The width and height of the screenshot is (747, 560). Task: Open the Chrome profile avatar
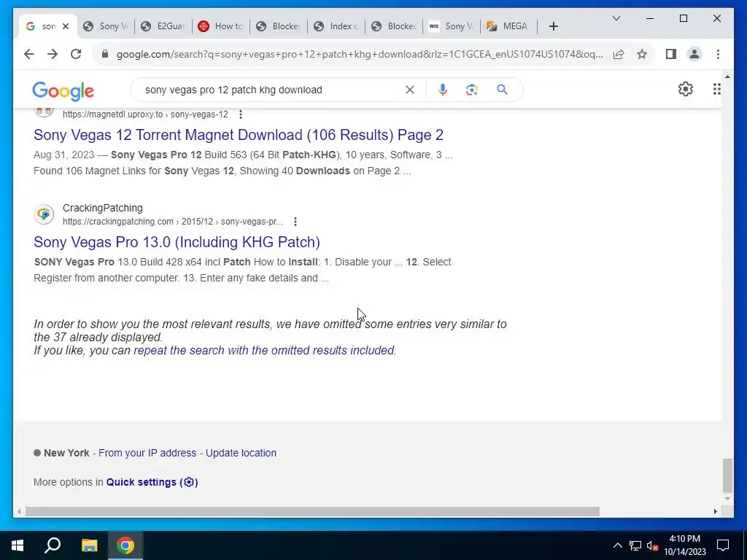[x=694, y=54]
